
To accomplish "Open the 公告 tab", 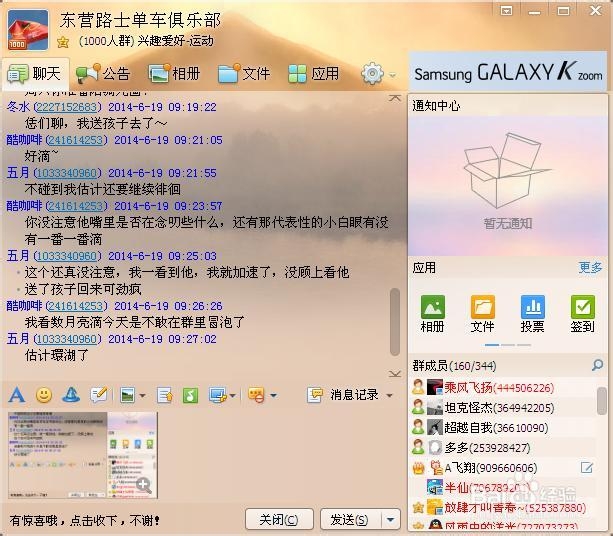I will [103, 73].
